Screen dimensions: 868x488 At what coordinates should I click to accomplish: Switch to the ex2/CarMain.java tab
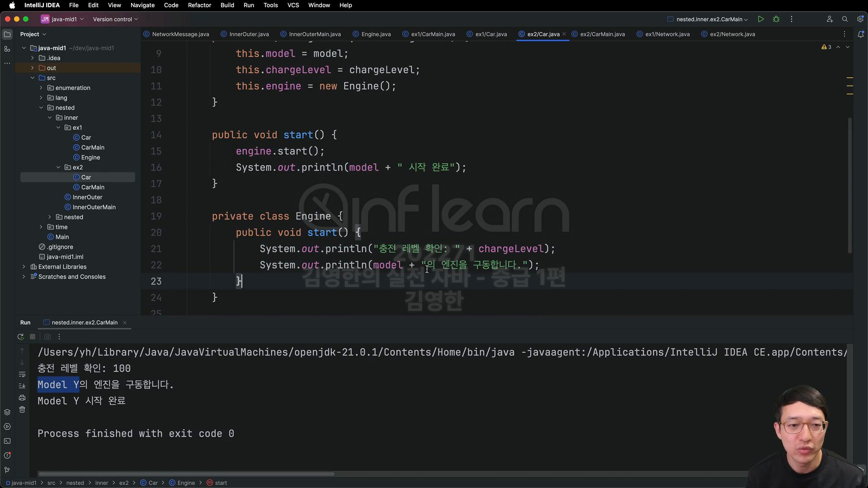[598, 34]
